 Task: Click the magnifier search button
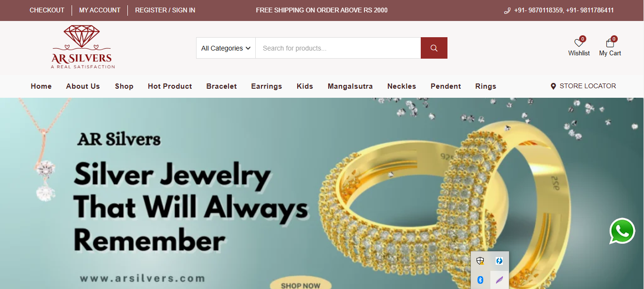pos(434,48)
